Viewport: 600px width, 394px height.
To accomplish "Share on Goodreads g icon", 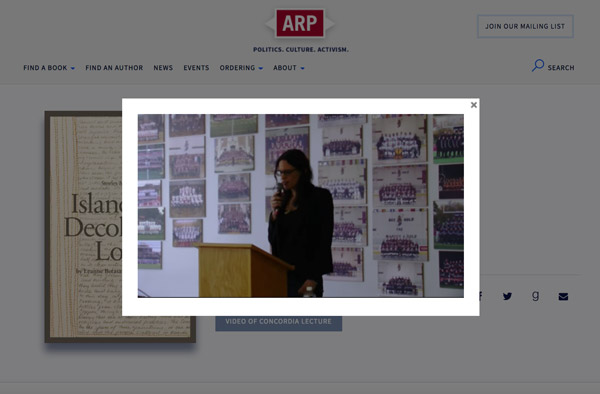I will pos(535,296).
